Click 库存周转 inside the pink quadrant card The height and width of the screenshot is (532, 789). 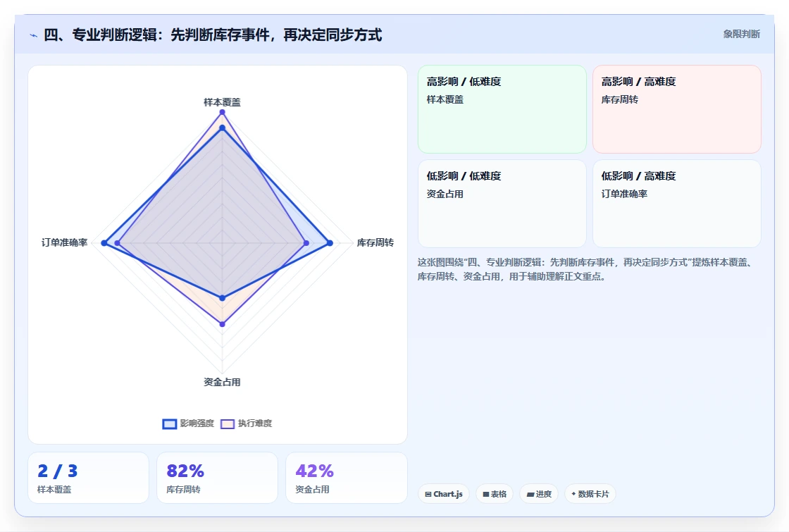619,99
